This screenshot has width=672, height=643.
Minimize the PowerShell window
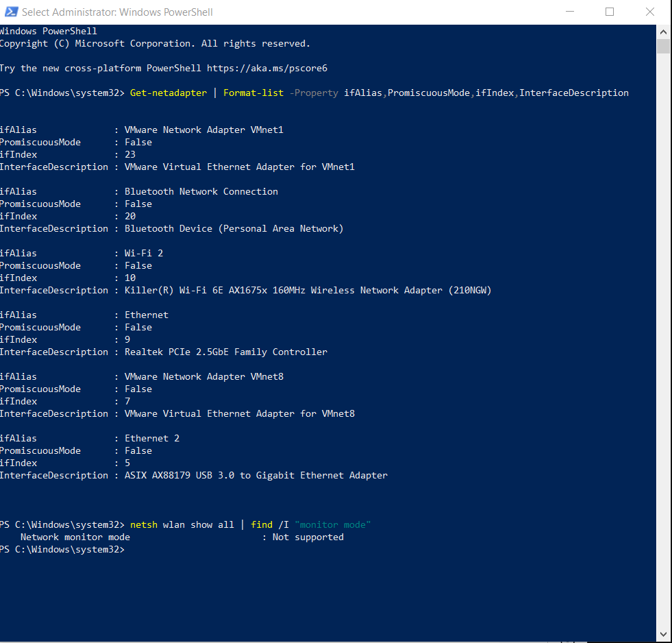[569, 12]
